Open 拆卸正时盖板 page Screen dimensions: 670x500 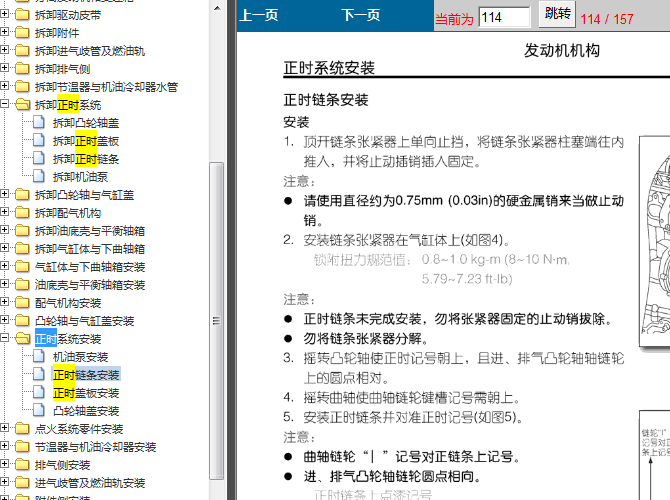coord(86,141)
